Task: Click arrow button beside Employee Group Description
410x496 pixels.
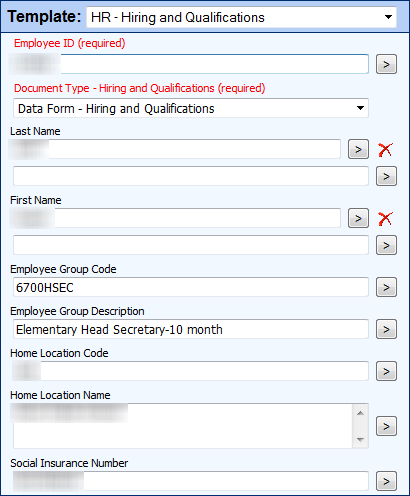Action: (x=386, y=329)
